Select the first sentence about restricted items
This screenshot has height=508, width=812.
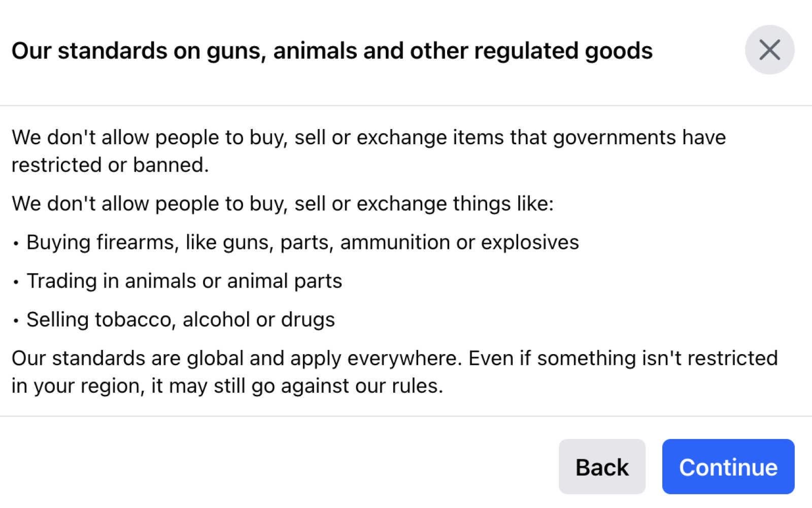(369, 150)
